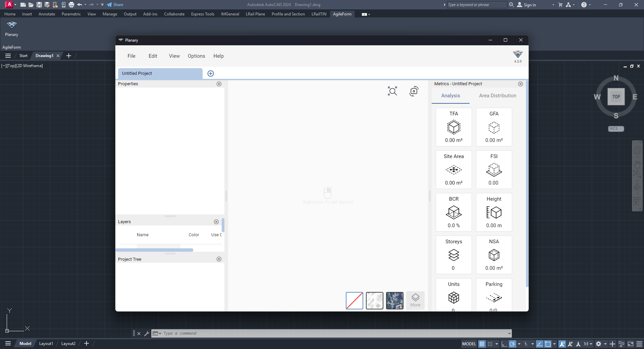644x349 pixels.
Task: Click the BCR metric icon
Action: tap(454, 212)
